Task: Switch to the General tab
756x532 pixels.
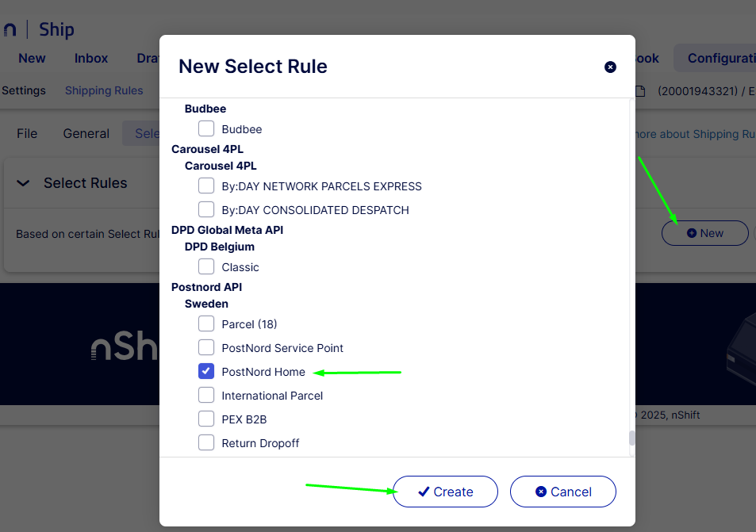Action: (x=86, y=133)
